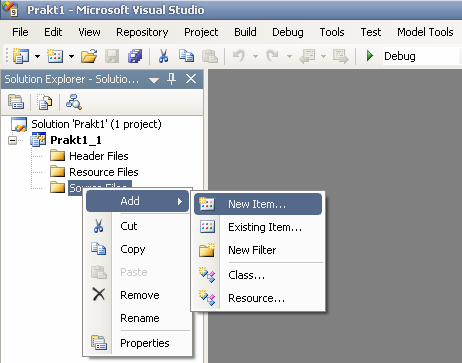
Task: Collapse the Prakt1_1 project node
Action: pos(12,140)
